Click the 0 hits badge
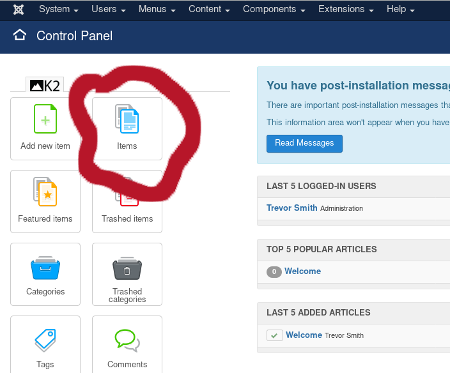Image resolution: width=450 pixels, height=373 pixels. pos(274,272)
